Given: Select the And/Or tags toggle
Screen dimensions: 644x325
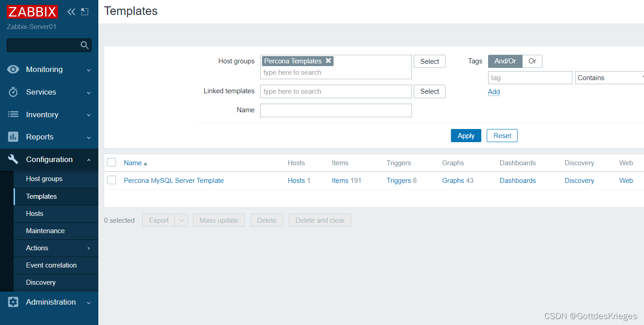Looking at the screenshot, I should (505, 61).
